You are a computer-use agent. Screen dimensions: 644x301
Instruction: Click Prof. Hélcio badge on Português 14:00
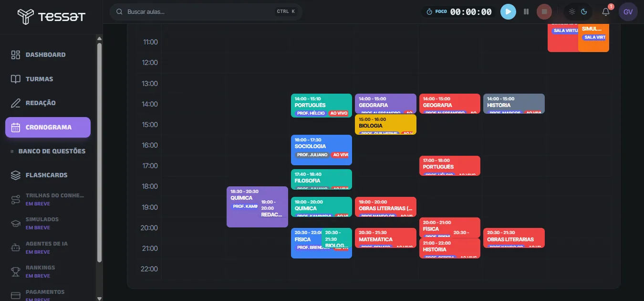click(311, 113)
